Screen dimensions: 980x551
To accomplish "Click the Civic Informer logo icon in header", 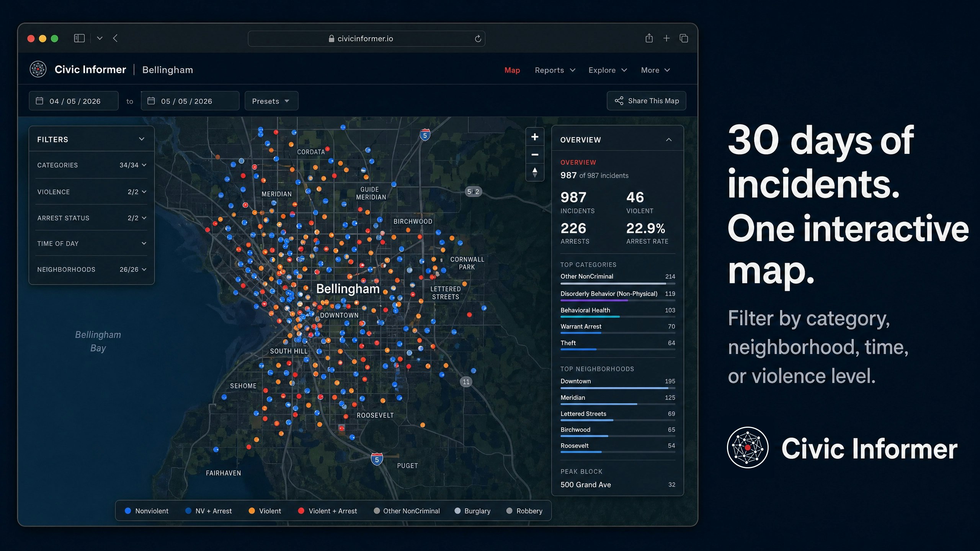I will click(38, 69).
